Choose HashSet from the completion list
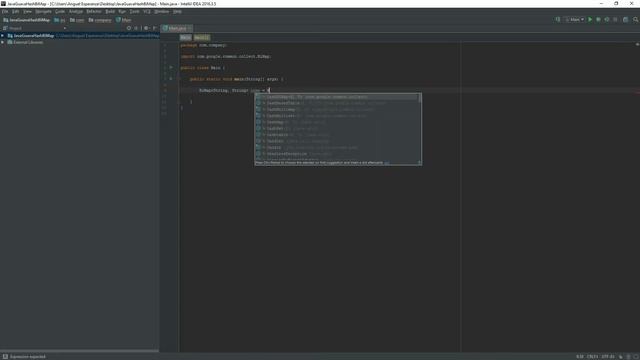Screen dimensions: 640x360 (337, 128)
